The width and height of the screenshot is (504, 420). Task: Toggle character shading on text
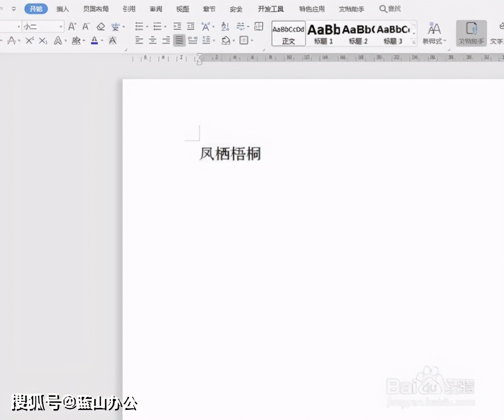112,40
